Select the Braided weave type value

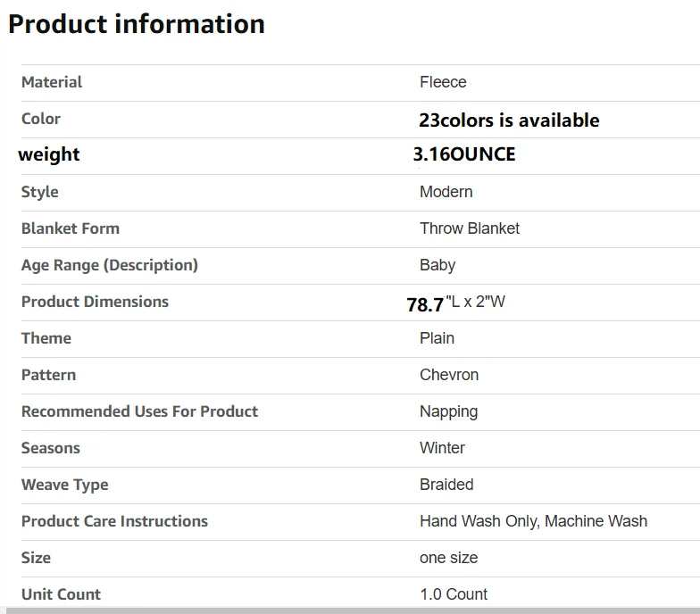pos(446,485)
